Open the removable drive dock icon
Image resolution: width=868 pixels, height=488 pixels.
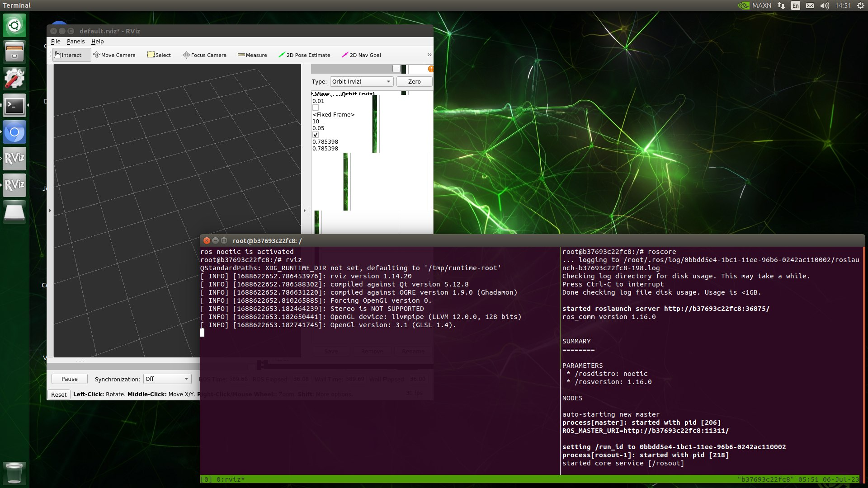pos(14,212)
